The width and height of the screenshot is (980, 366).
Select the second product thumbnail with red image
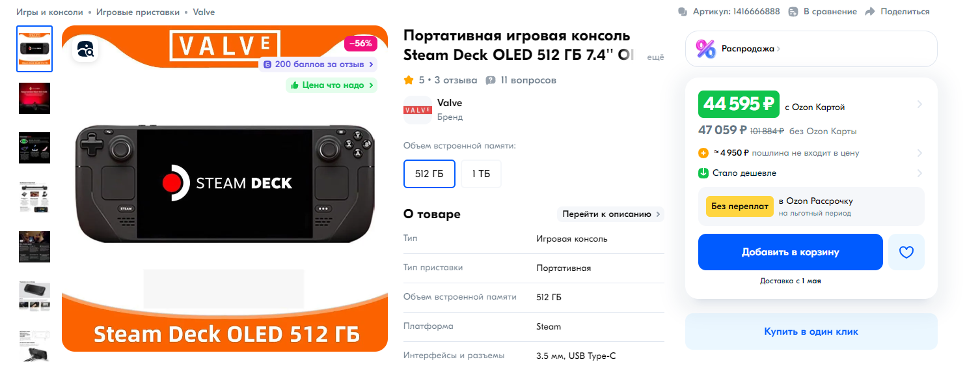click(x=34, y=98)
